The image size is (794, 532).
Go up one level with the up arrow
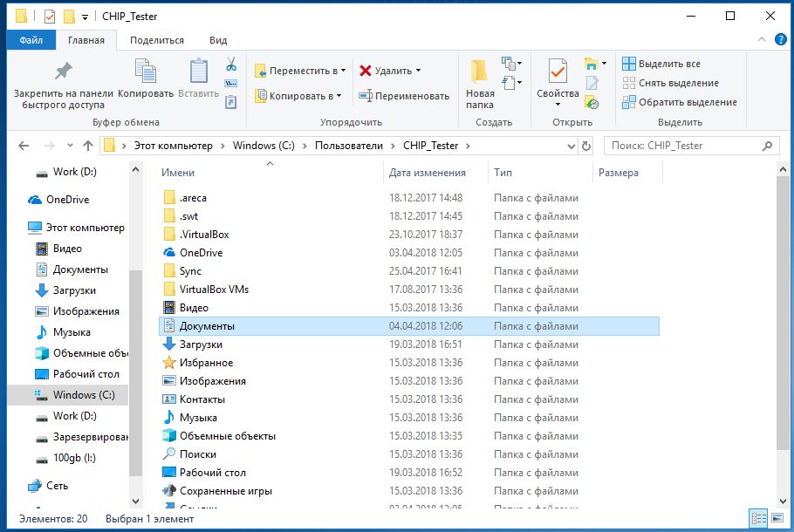tap(87, 146)
